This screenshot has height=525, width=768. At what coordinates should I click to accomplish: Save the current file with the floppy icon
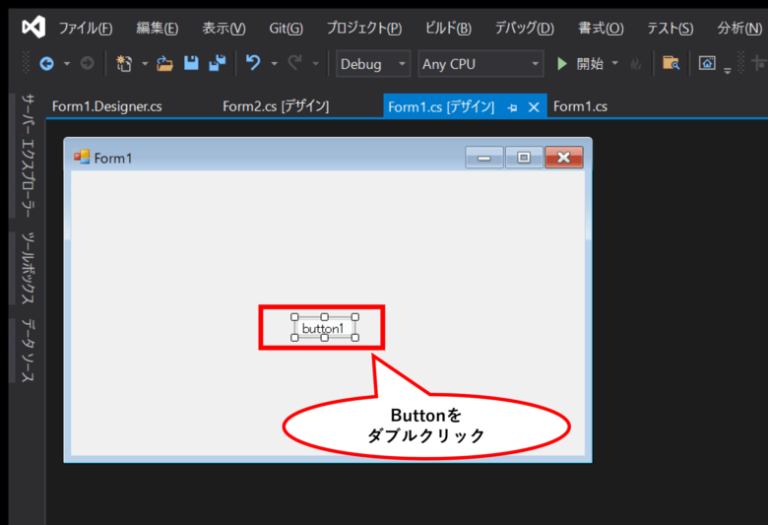click(x=191, y=63)
